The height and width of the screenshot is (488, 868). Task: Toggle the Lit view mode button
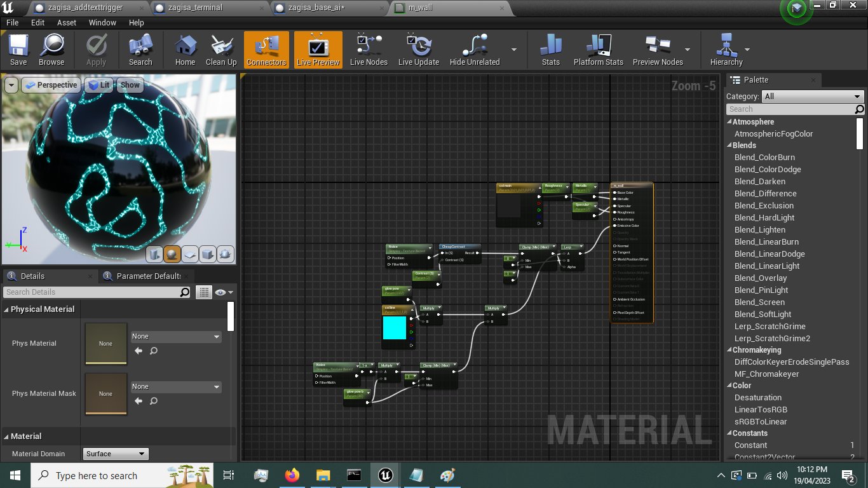pyautogui.click(x=98, y=85)
